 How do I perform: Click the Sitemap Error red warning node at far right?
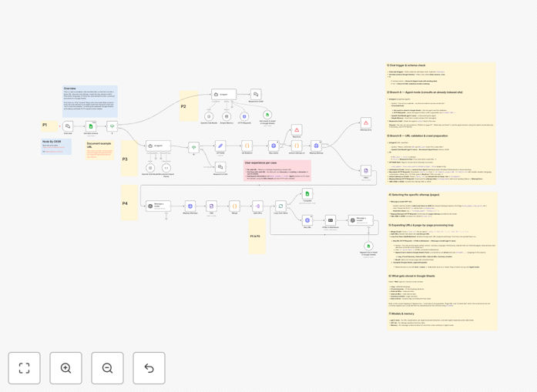point(366,123)
